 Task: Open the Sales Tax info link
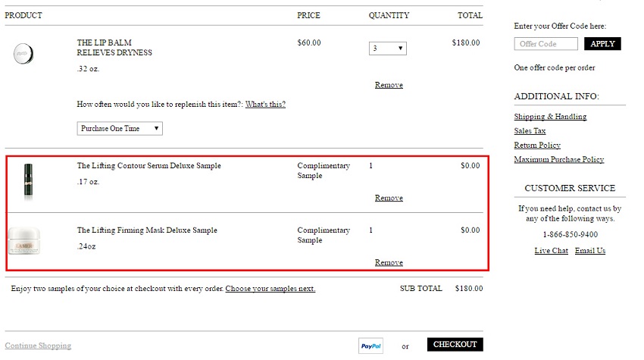[530, 131]
